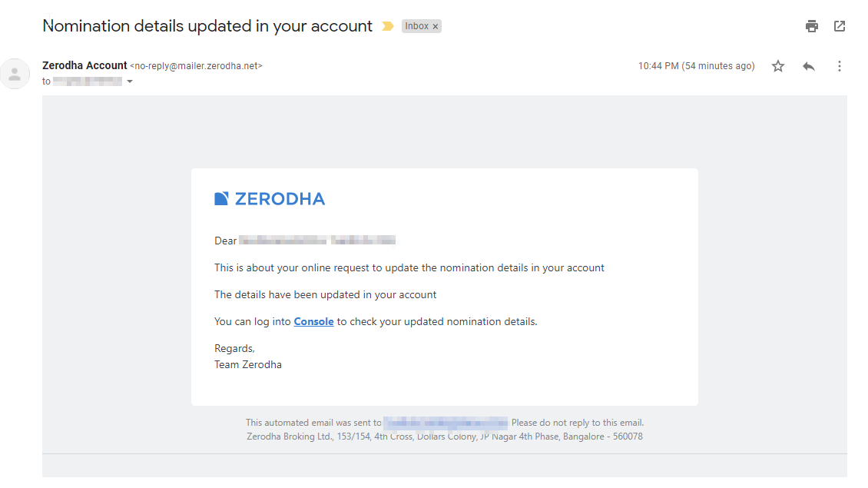
Task: Click the blurred recipient email link in footer
Action: click(446, 423)
